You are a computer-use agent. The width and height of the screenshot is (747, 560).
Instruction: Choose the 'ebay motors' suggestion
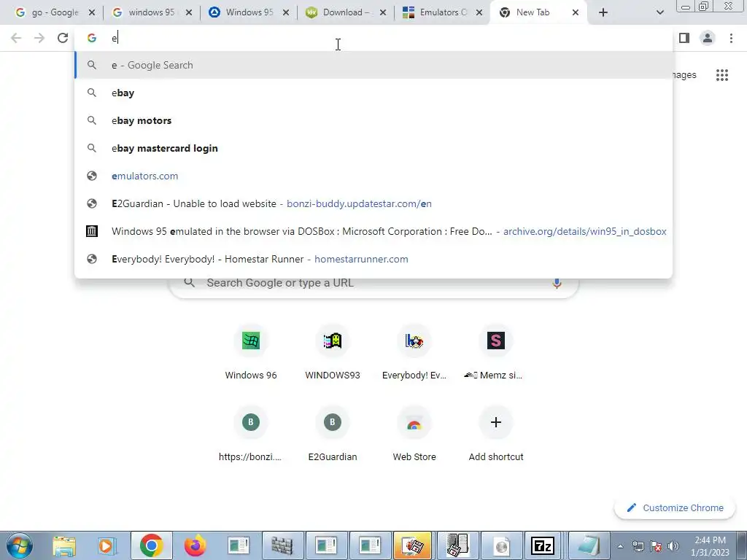coord(373,120)
